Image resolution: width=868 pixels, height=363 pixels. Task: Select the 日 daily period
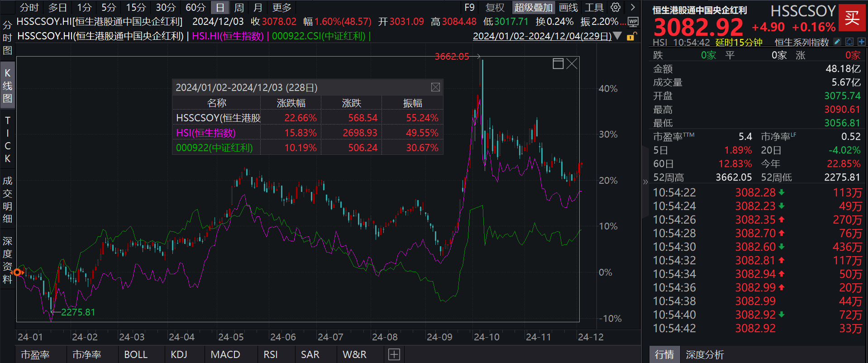click(220, 7)
